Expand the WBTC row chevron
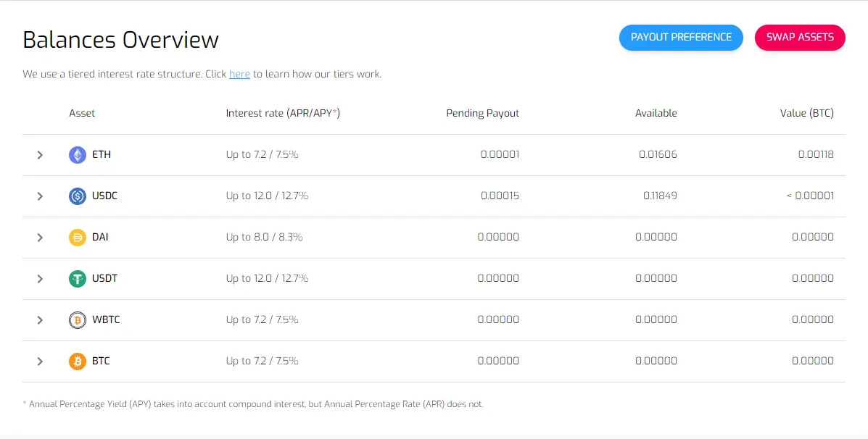 pos(40,320)
